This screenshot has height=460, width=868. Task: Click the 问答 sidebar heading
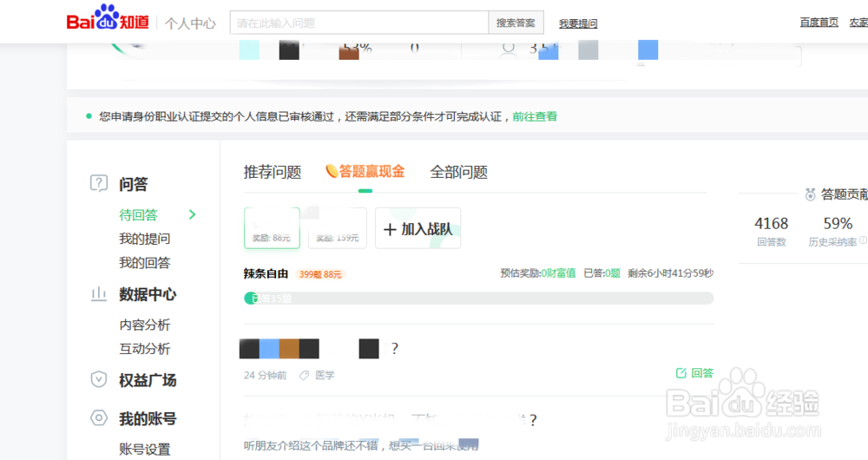(134, 184)
